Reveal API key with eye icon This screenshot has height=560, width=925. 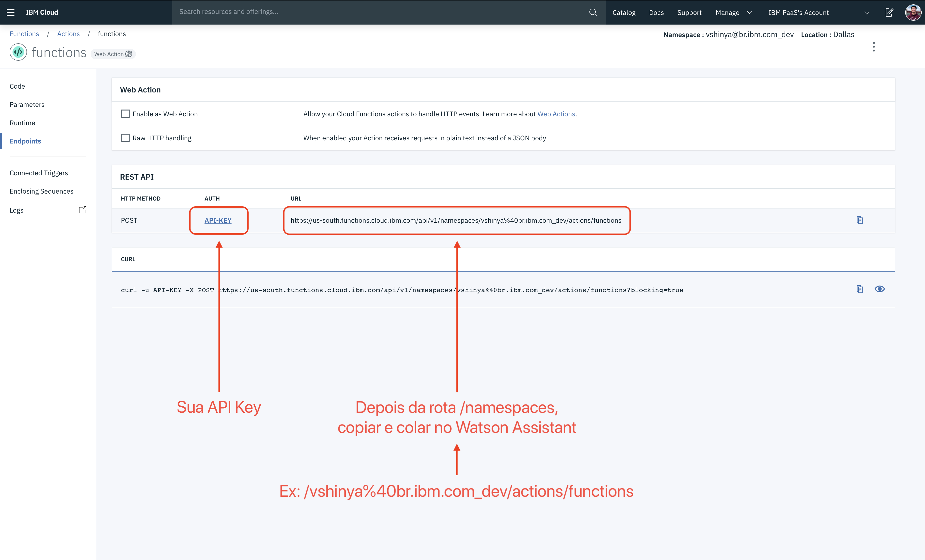click(x=879, y=289)
